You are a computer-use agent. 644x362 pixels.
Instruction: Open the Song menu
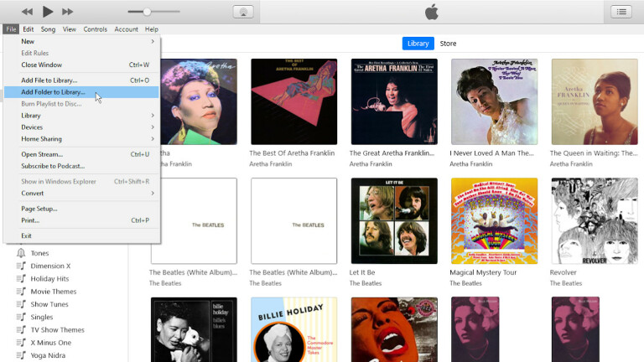point(48,29)
